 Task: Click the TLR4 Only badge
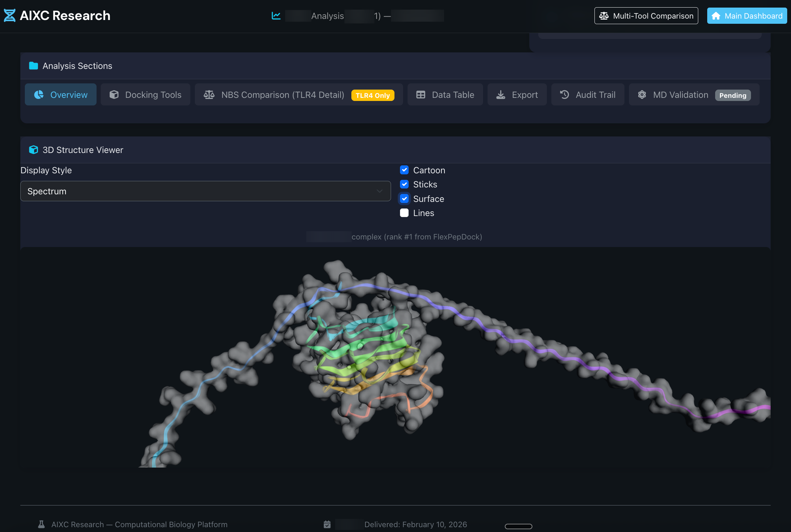(x=373, y=95)
